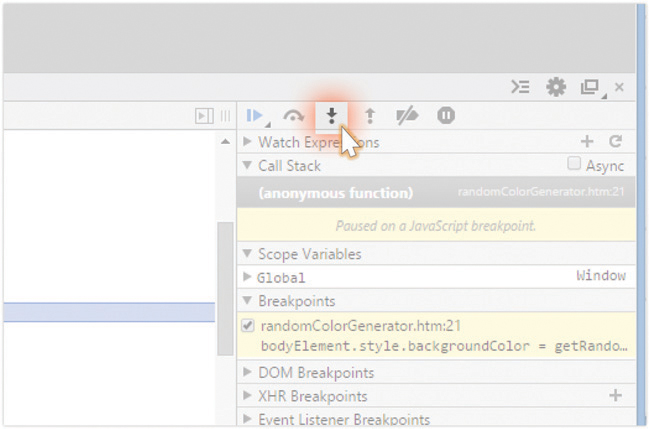Expand the DOM Breakpoints section
The height and width of the screenshot is (429, 650).
pos(248,373)
